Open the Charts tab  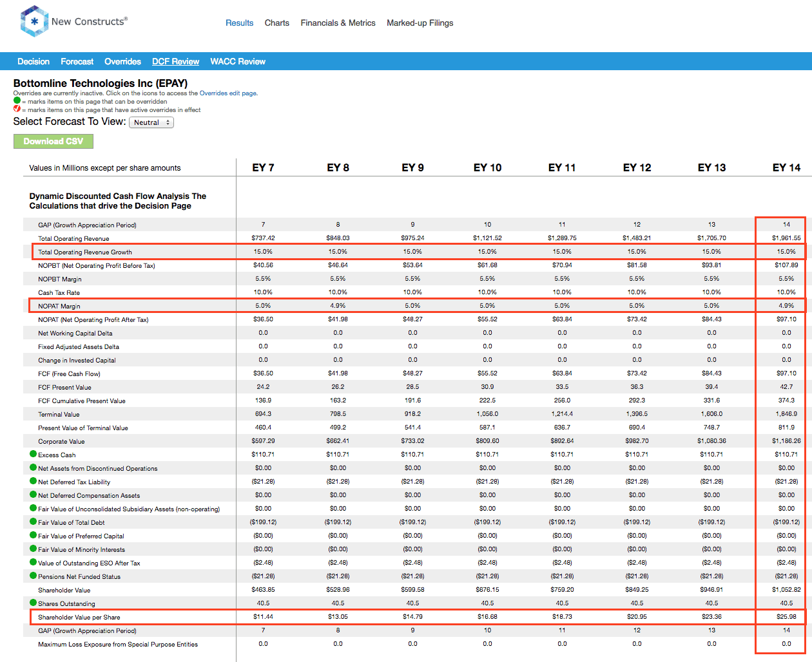(x=277, y=23)
